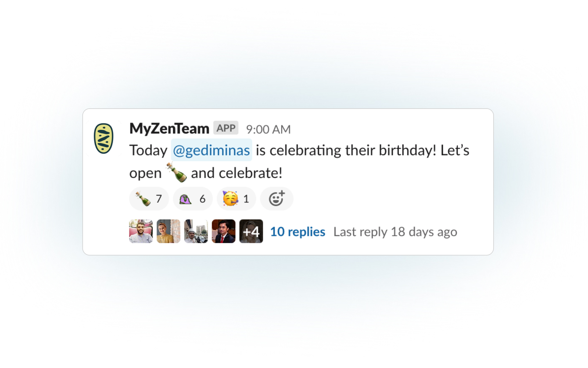Open the 9:00 AM message timestamp
Image resolution: width=588 pixels, height=368 pixels.
coord(268,129)
